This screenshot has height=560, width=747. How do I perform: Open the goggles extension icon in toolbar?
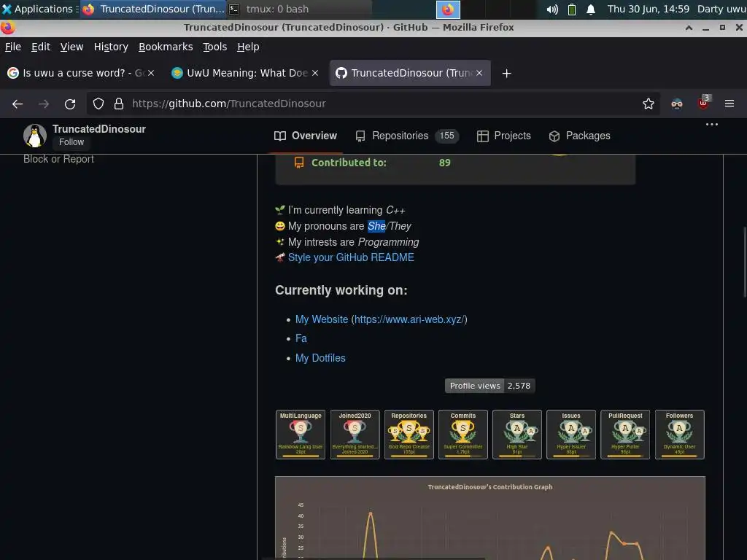point(676,104)
